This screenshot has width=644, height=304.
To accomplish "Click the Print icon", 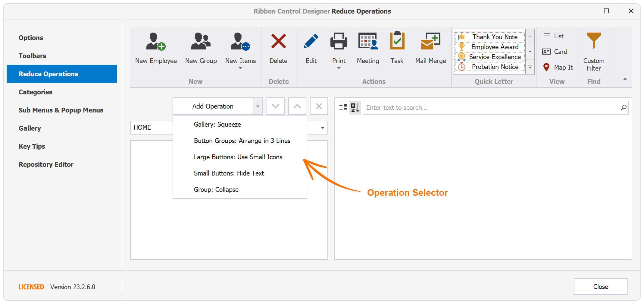I will pos(338,41).
